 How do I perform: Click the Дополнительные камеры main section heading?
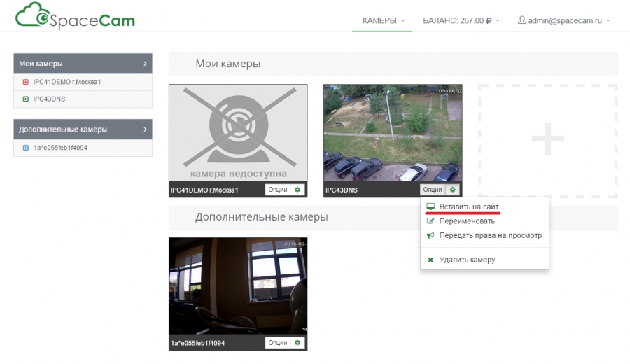point(262,217)
